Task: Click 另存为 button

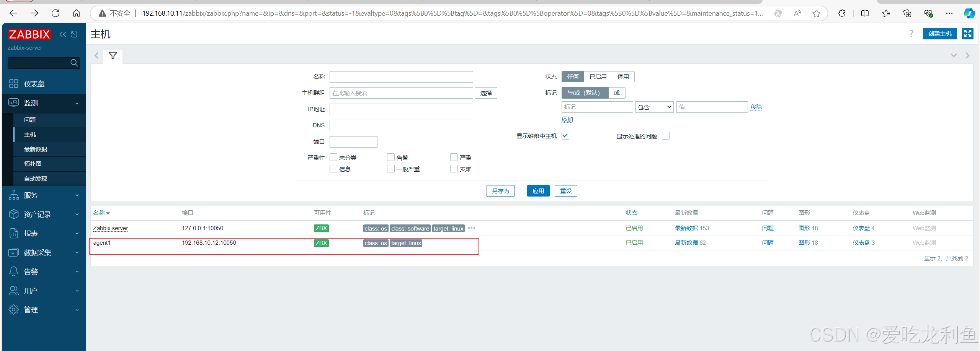Action: pyautogui.click(x=501, y=191)
